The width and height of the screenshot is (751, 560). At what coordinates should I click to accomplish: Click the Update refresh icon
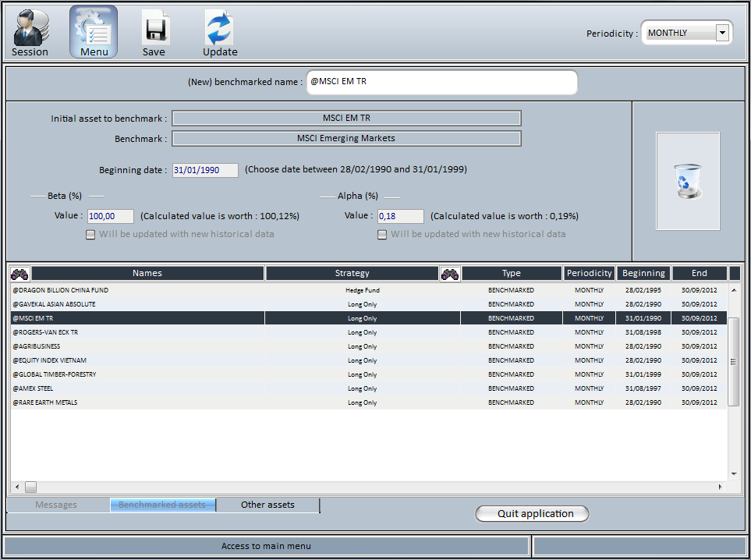(x=220, y=33)
